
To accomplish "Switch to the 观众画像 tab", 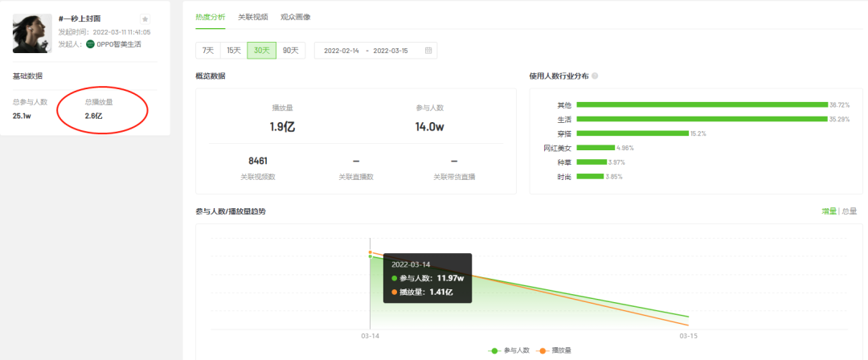I will click(297, 17).
